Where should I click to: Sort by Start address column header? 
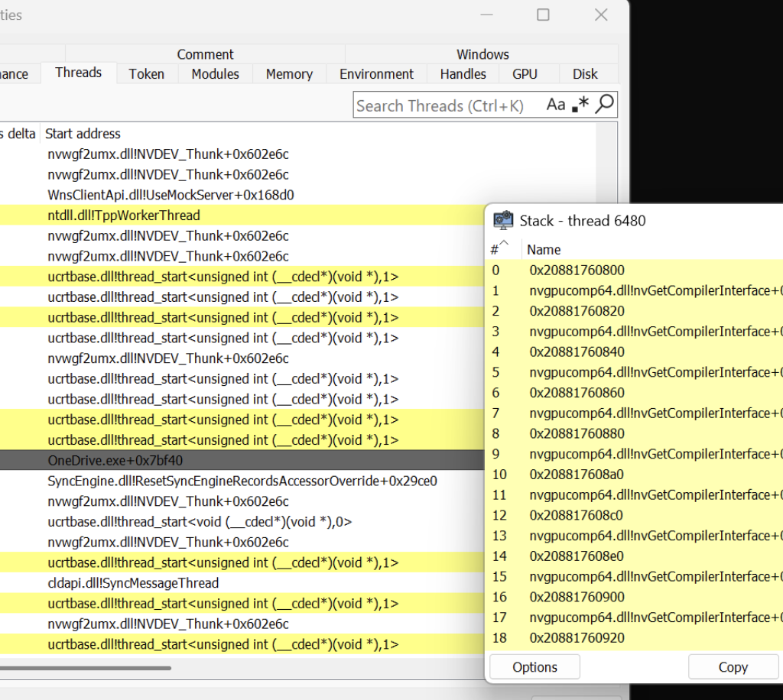pos(83,134)
